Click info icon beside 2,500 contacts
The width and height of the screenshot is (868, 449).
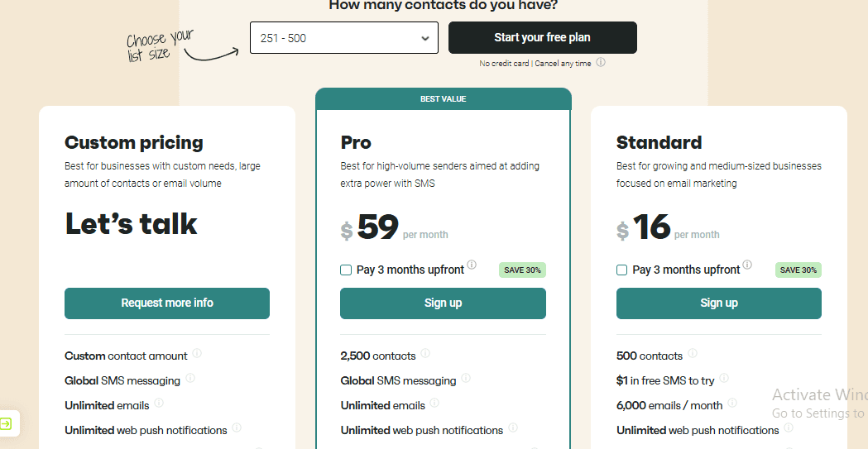pyautogui.click(x=425, y=354)
